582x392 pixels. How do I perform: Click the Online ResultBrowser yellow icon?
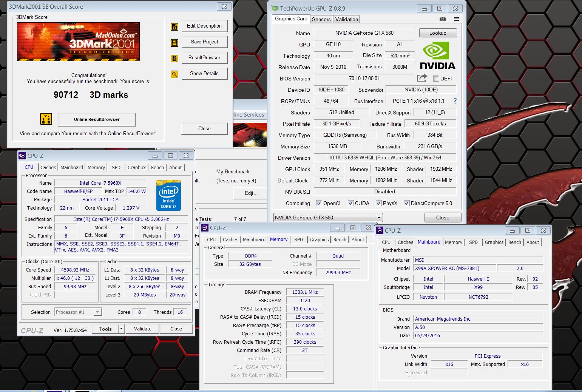(46, 119)
